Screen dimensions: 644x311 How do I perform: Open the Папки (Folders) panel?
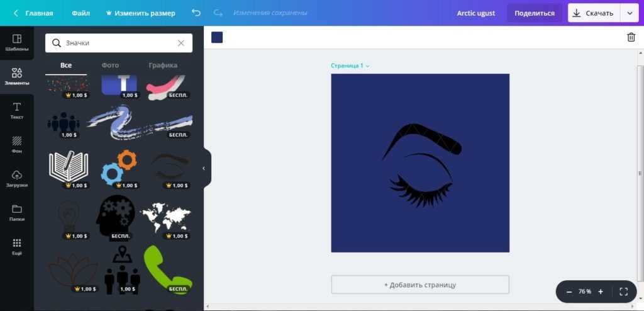pos(17,213)
